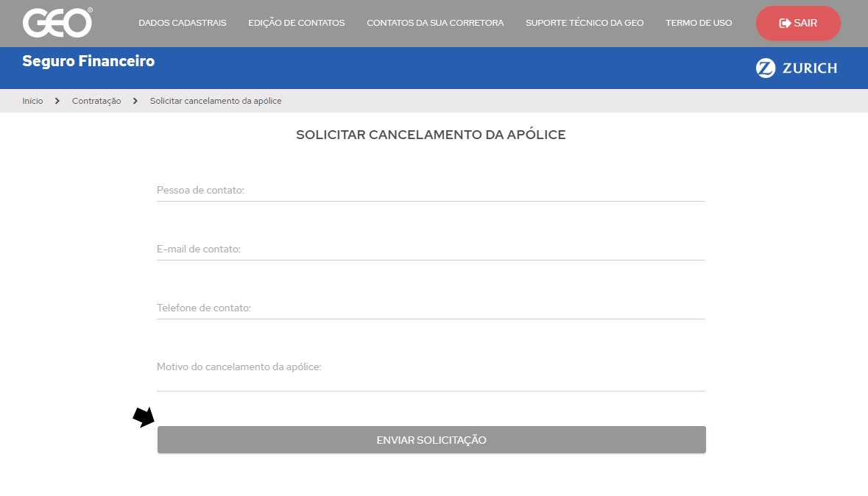Screen dimensions: 868x496
Task: Click the Solicitar Cancelamento da Apólice title
Action: click(431, 135)
